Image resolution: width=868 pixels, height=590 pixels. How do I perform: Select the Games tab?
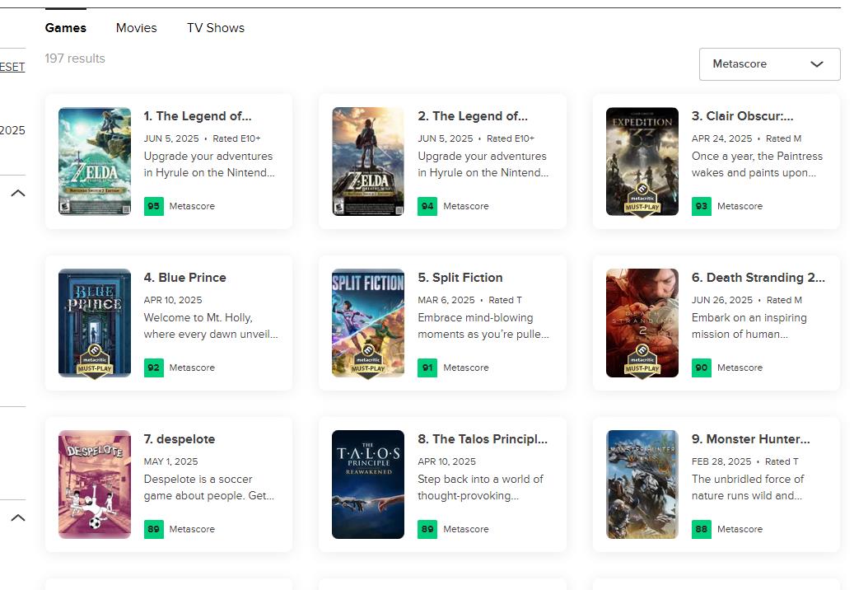[x=66, y=28]
